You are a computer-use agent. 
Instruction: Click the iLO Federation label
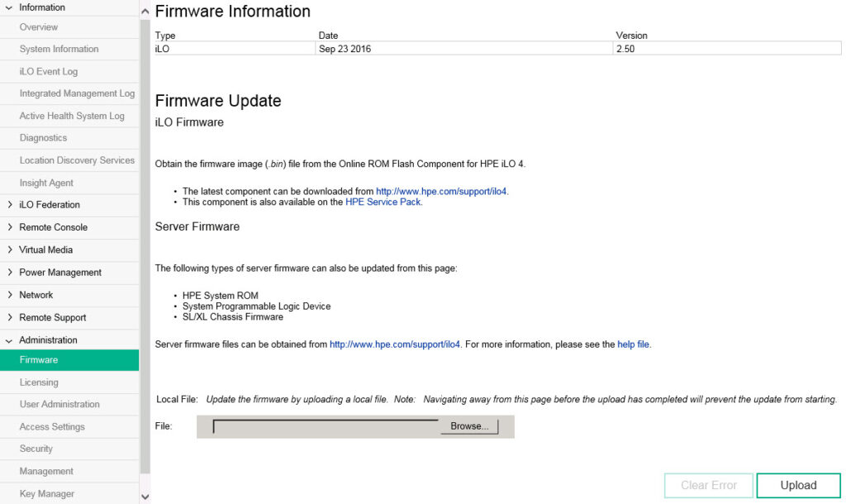(49, 205)
